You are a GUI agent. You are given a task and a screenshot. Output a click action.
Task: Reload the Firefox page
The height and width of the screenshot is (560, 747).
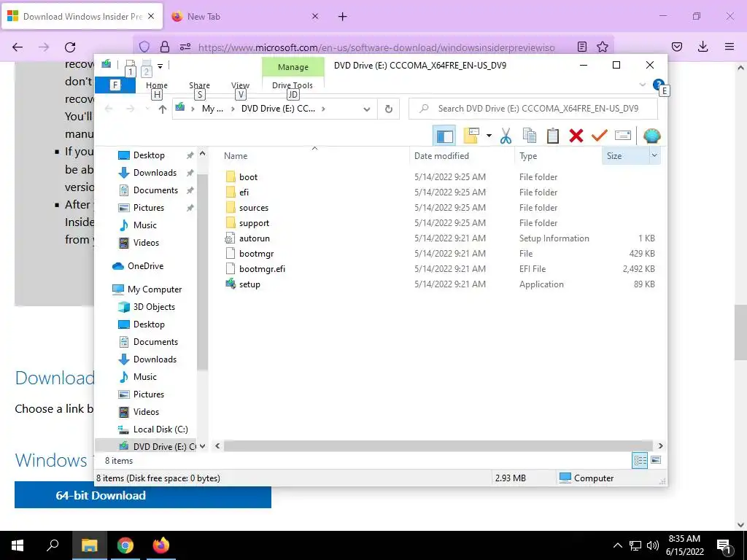[70, 47]
